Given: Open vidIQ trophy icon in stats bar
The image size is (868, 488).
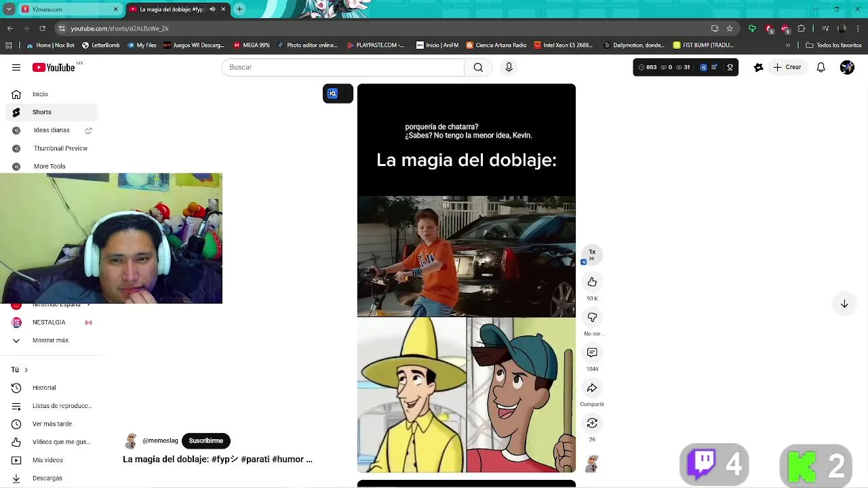Looking at the screenshot, I should [730, 67].
